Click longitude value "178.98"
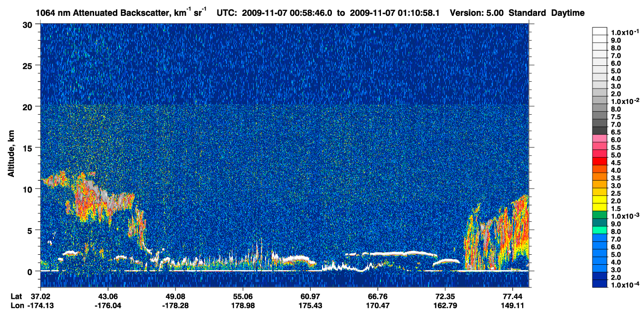 pyautogui.click(x=242, y=306)
